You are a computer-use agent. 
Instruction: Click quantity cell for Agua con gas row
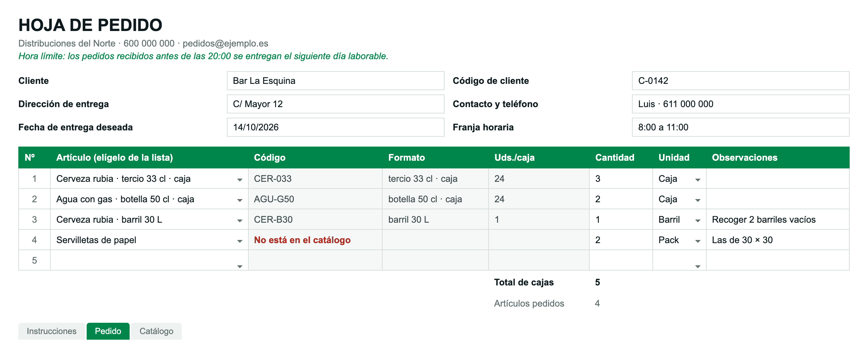pyautogui.click(x=621, y=199)
